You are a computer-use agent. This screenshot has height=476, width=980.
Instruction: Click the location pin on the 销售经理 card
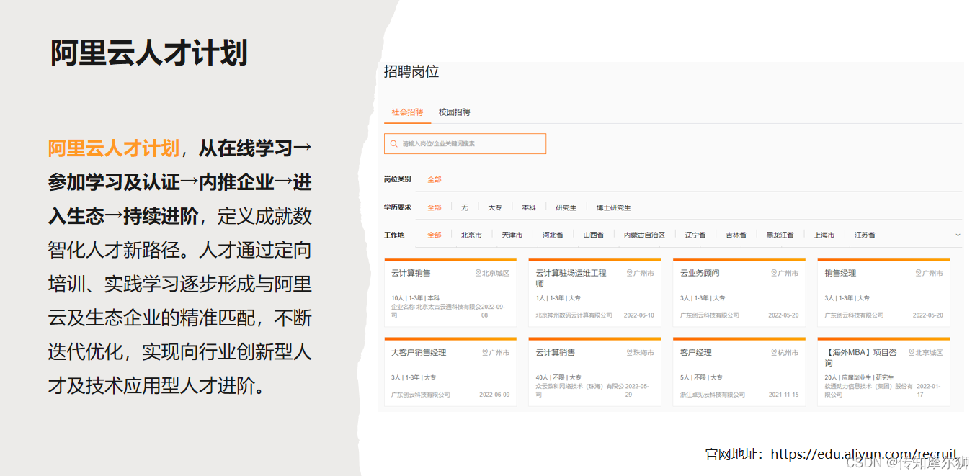pyautogui.click(x=918, y=274)
